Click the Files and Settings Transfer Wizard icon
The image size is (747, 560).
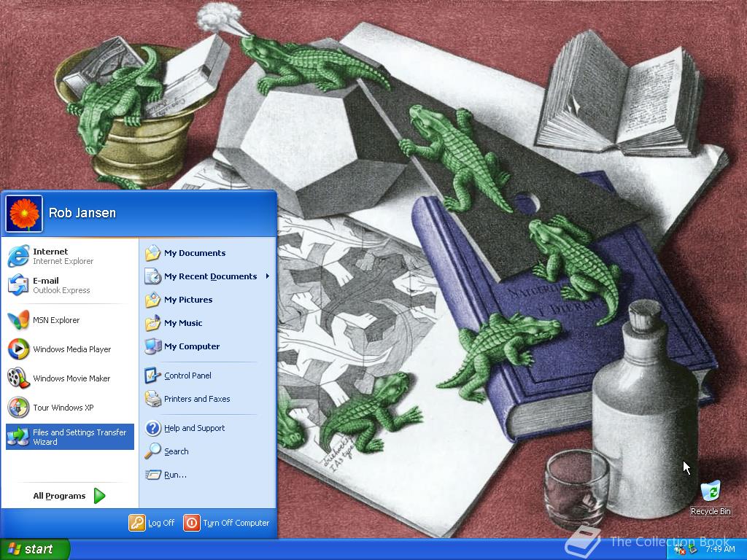click(x=18, y=437)
